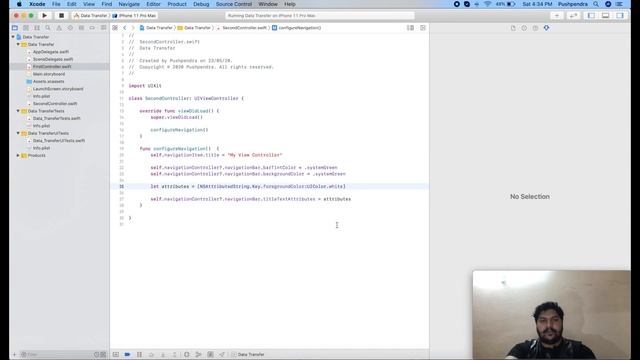The image size is (640, 360).
Task: Click the Running Data Transfer activity status
Action: pos(320,16)
